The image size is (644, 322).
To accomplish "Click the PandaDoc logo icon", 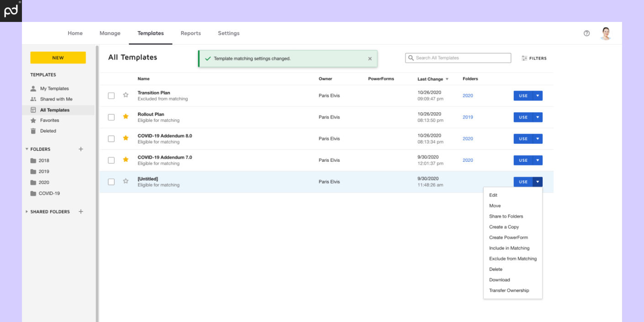I will (11, 11).
